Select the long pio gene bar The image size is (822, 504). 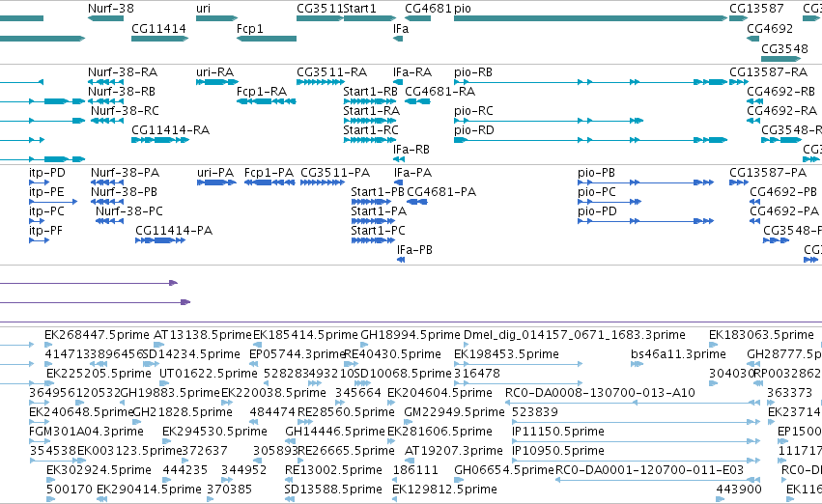tap(591, 18)
